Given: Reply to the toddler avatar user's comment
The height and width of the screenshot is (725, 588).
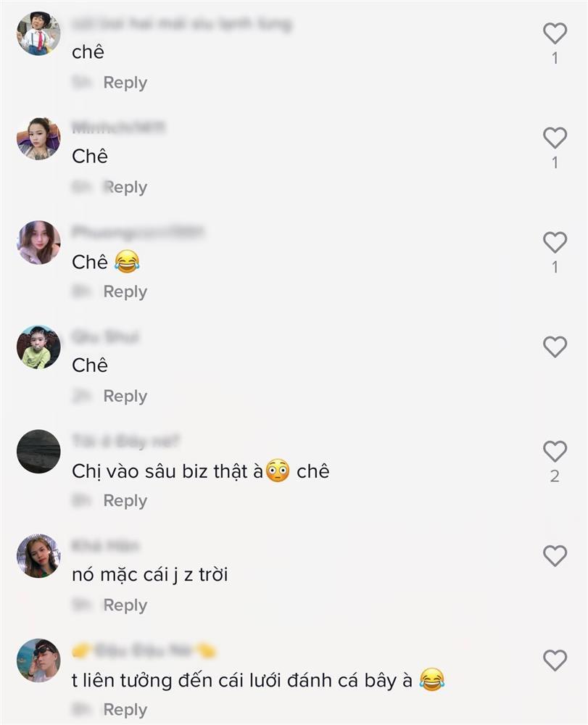Looking at the screenshot, I should coord(125,397).
